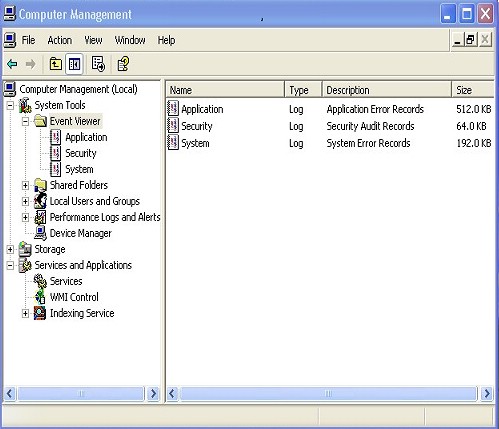Click the Export List toolbar icon
Screen dimensions: 499x429
coord(98,64)
